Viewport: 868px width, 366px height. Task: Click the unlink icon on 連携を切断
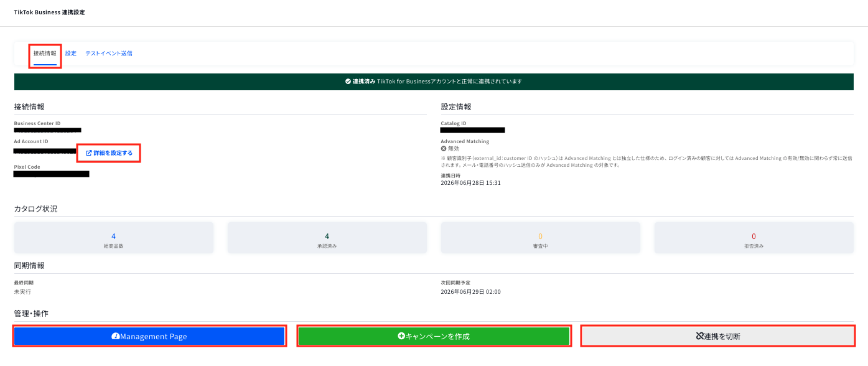click(x=699, y=336)
